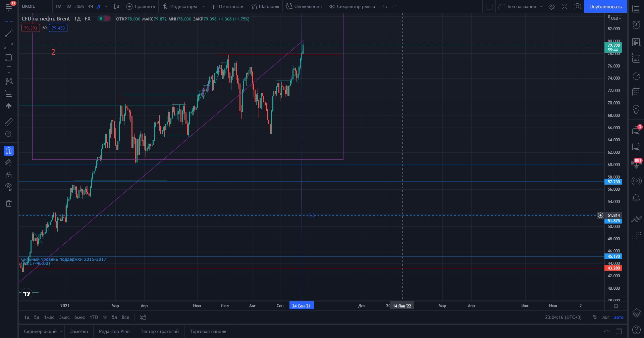Image resolution: width=644 pixels, height=338 pixels.
Task: Expand the timeframe interval dropdown arrow
Action: [106, 6]
